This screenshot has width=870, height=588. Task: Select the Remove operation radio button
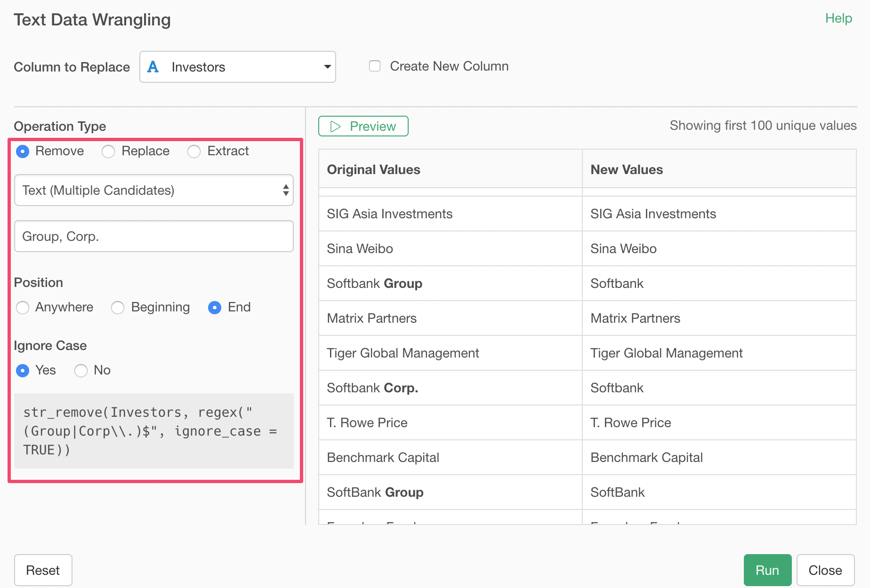[23, 151]
